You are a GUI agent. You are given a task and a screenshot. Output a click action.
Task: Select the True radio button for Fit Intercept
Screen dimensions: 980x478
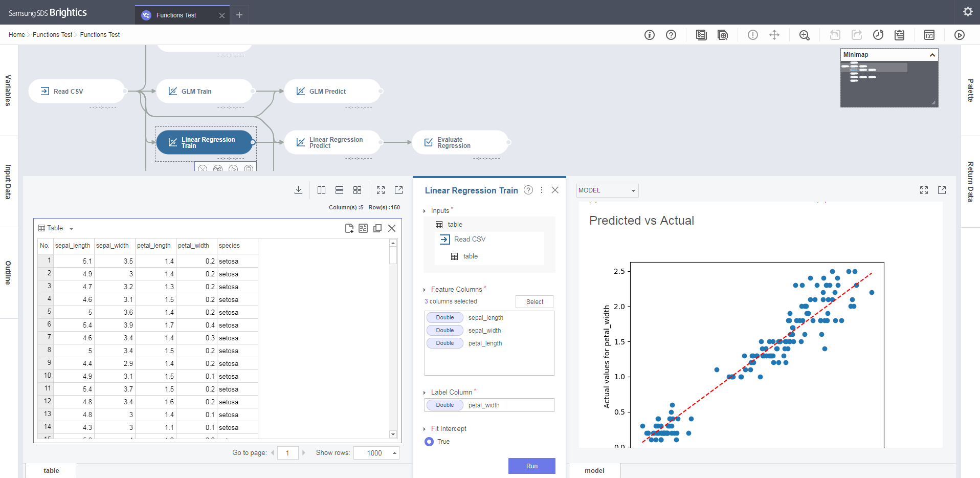pos(429,441)
